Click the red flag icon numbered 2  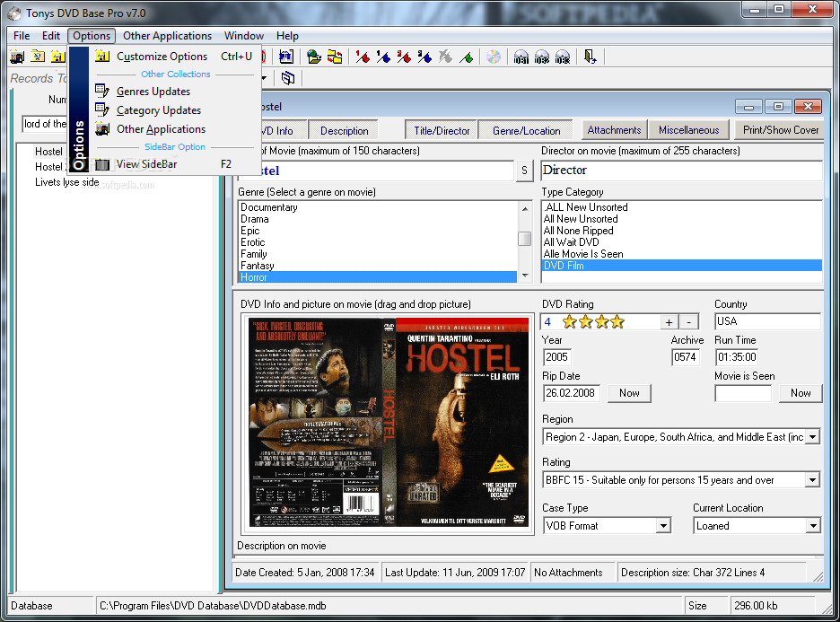point(404,57)
